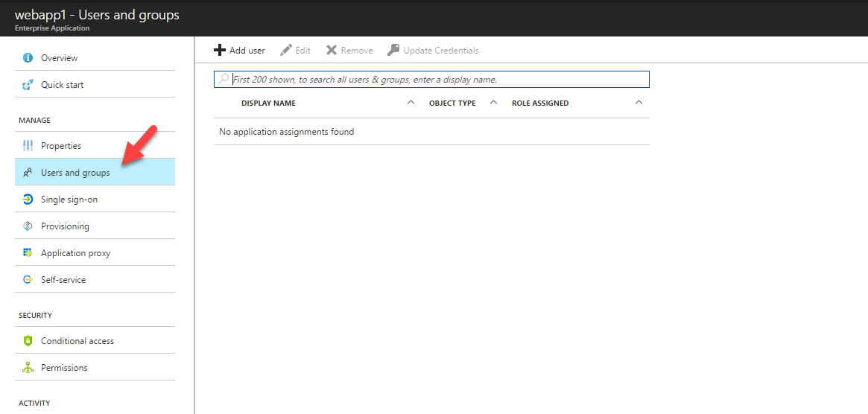Click the plus icon for Add user
868x414 pixels.
click(220, 51)
